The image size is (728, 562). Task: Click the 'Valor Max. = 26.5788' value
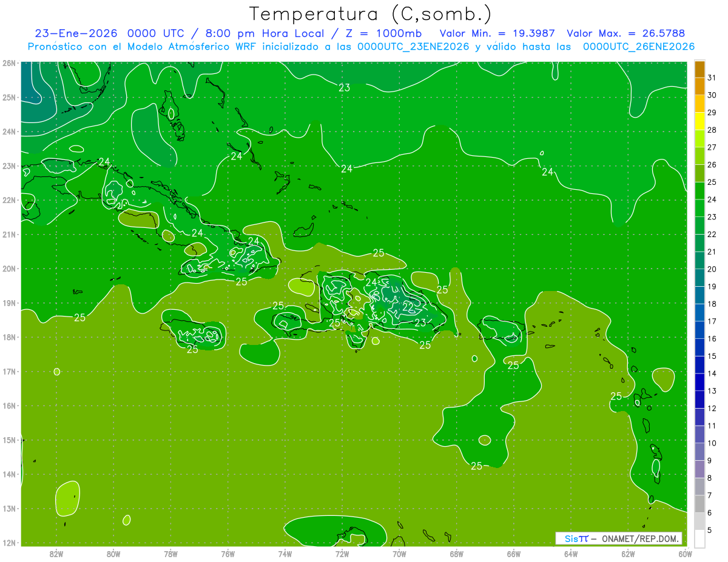coord(625,33)
